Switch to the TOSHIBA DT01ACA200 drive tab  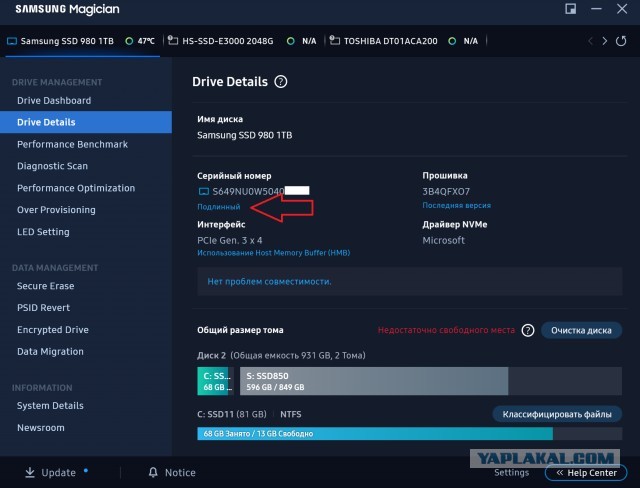405,41
